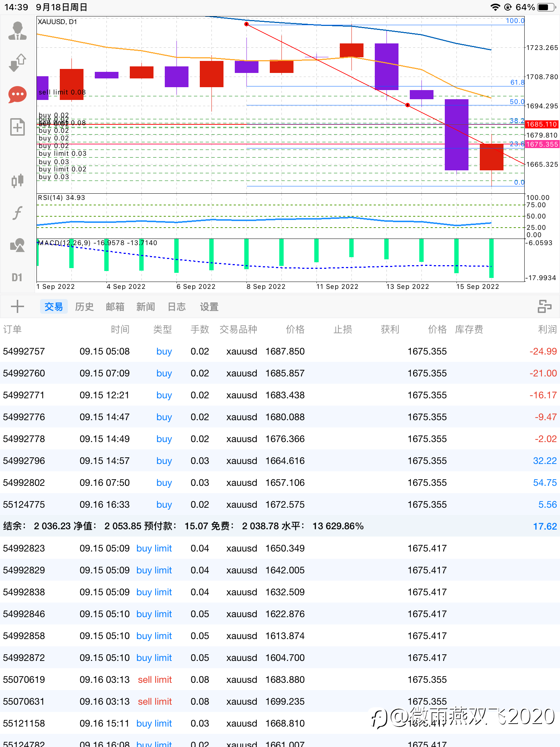
Task: Open the 邮箱 tab
Action: (x=115, y=307)
